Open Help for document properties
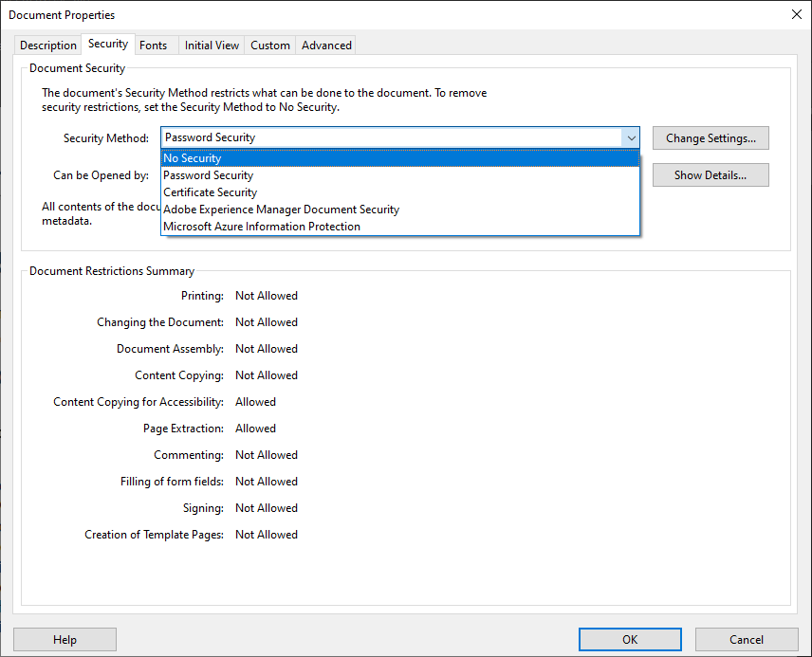The image size is (812, 657). coord(65,639)
